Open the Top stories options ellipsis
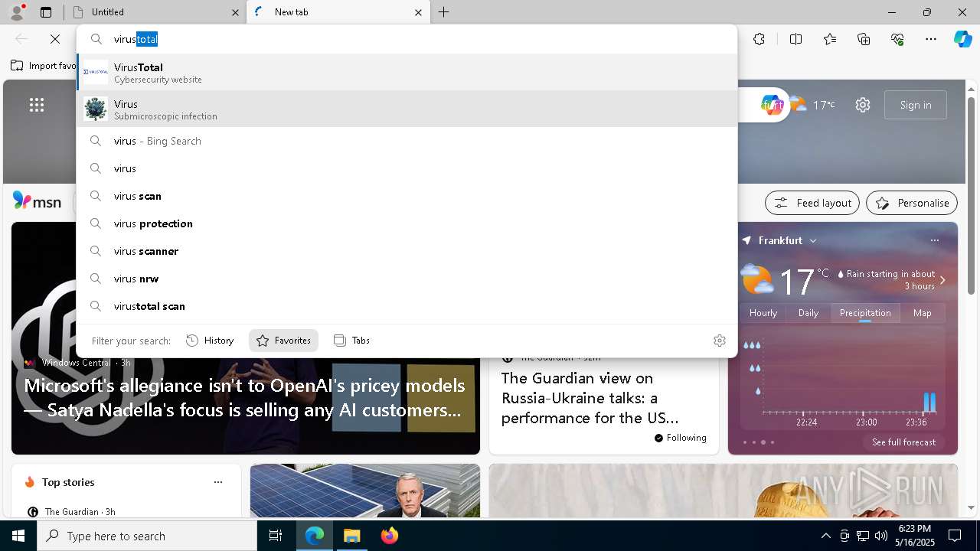This screenshot has height=551, width=980. pos(218,482)
